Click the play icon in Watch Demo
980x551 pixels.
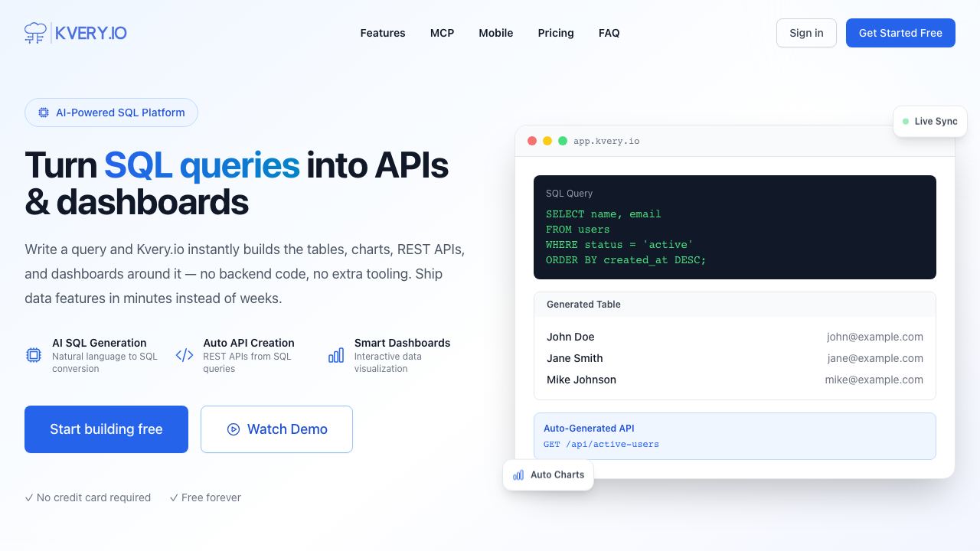tap(234, 429)
